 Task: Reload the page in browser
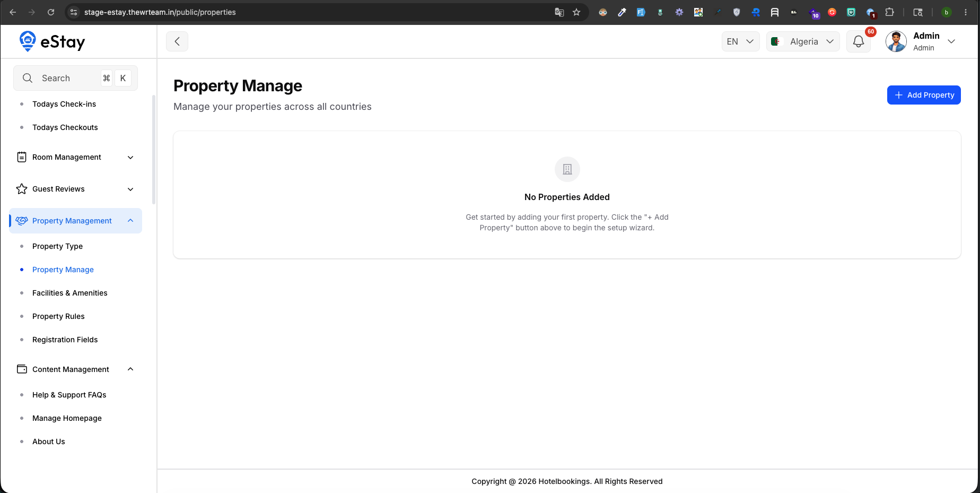(51, 12)
